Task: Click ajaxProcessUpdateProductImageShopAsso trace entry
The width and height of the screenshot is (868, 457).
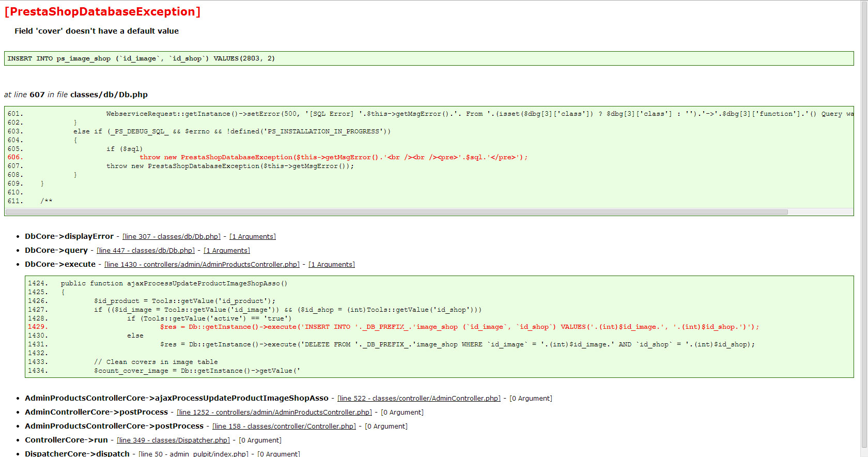Action: [177, 398]
